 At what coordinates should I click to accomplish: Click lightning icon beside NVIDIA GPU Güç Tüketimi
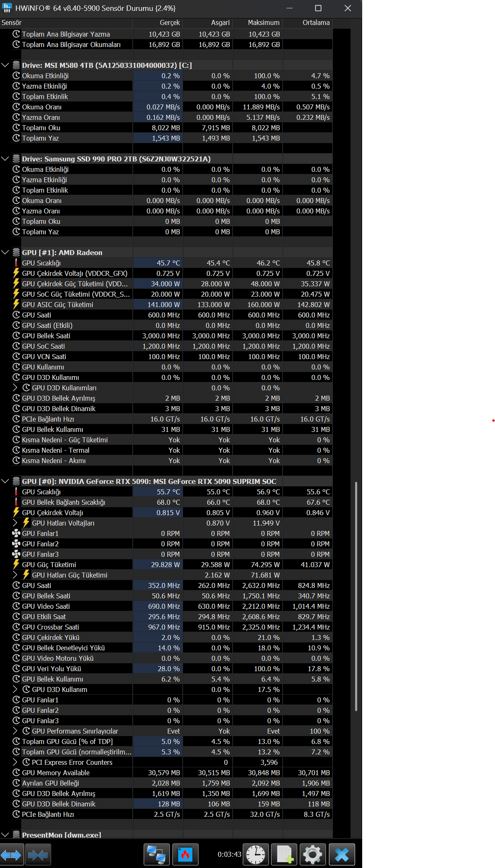coord(16,565)
